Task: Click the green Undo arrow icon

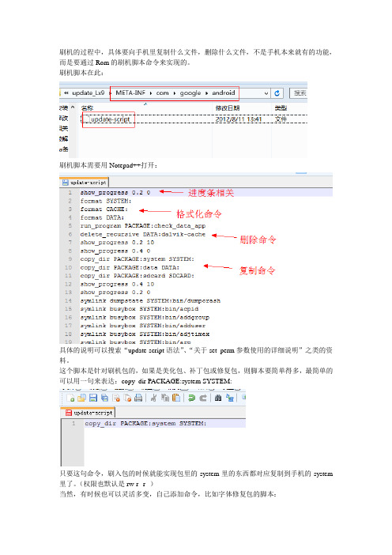Action: [x=192, y=398]
